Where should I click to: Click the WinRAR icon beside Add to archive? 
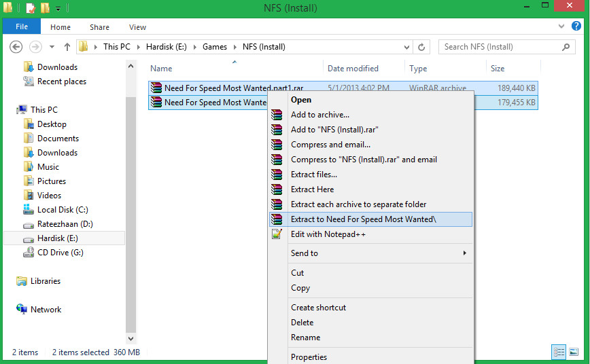pyautogui.click(x=277, y=115)
